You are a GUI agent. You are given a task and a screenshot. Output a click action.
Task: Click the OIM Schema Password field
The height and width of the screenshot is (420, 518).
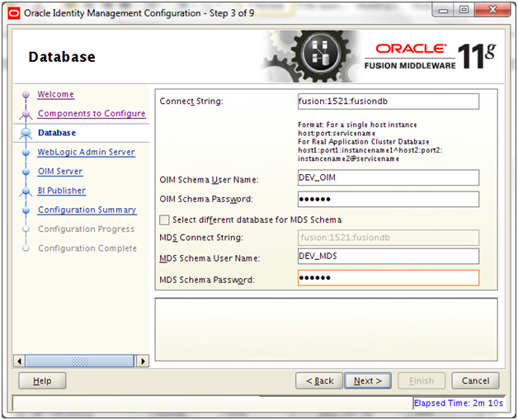[x=388, y=199]
